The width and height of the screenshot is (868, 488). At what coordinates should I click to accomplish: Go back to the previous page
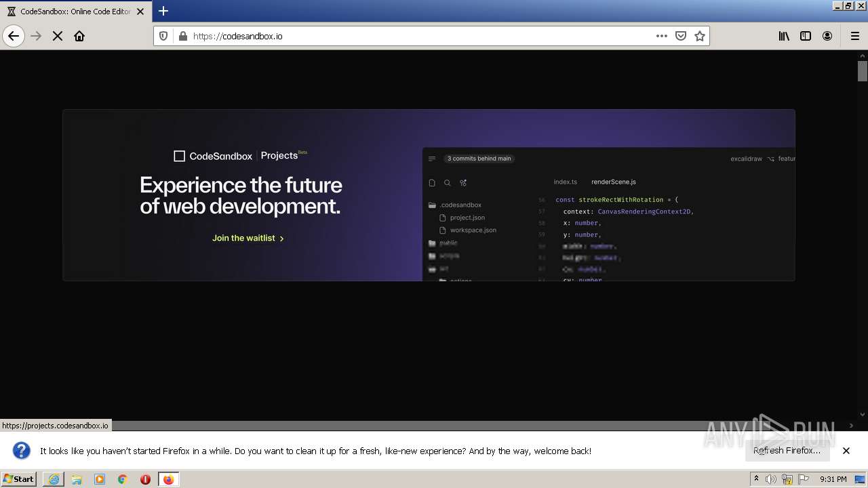click(x=14, y=36)
